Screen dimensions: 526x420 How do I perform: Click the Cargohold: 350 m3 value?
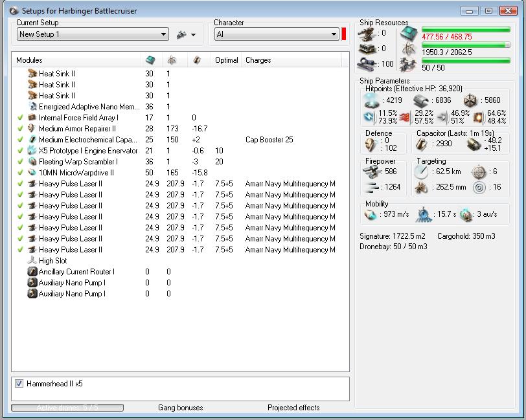click(x=466, y=236)
